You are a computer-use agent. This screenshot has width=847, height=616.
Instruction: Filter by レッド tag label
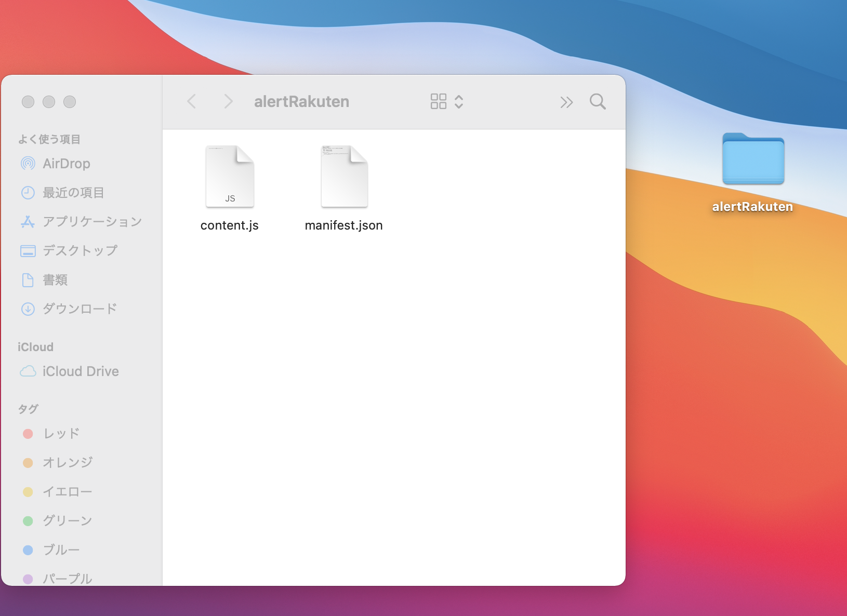pyautogui.click(x=61, y=434)
